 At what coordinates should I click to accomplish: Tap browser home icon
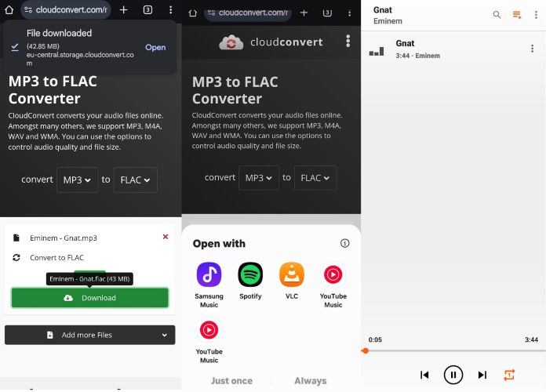click(9, 10)
